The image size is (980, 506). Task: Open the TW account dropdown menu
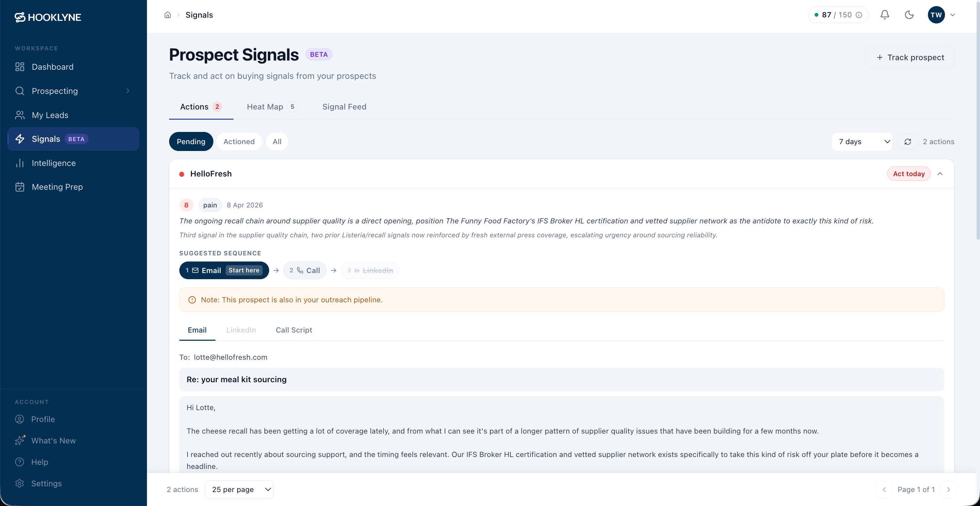point(942,14)
